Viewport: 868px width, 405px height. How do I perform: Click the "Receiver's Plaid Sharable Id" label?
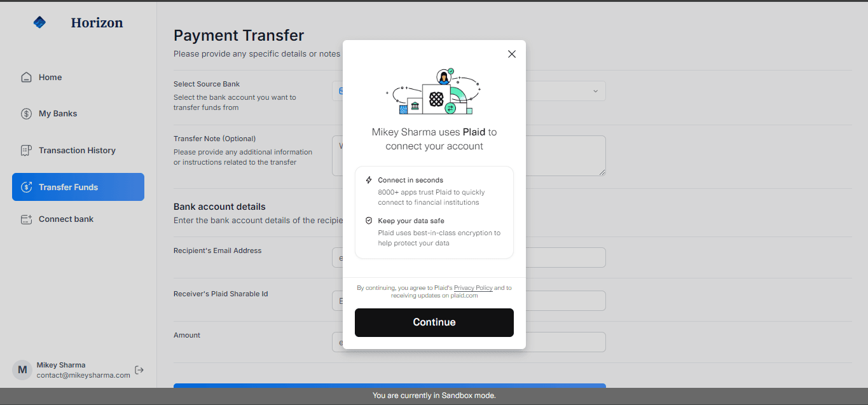(x=221, y=294)
